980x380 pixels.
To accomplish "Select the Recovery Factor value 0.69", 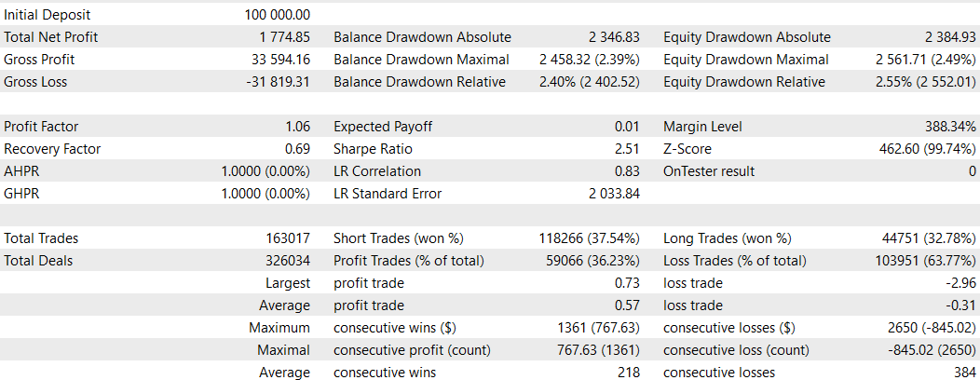I will pos(297,149).
